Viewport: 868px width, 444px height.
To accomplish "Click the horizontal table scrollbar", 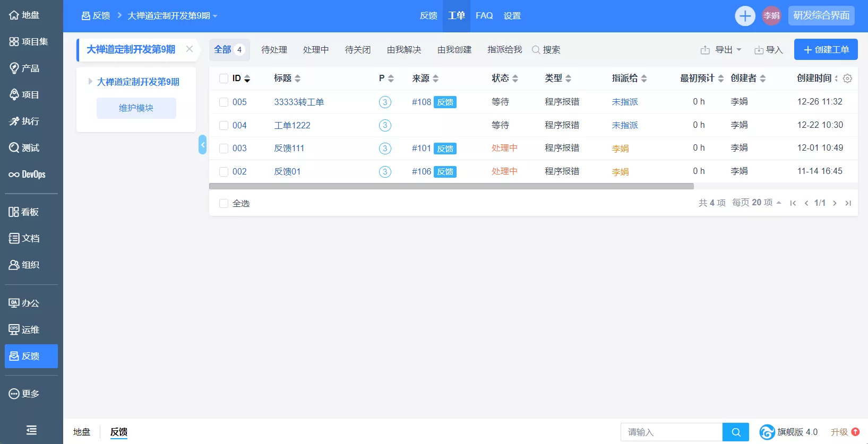I will [x=451, y=186].
